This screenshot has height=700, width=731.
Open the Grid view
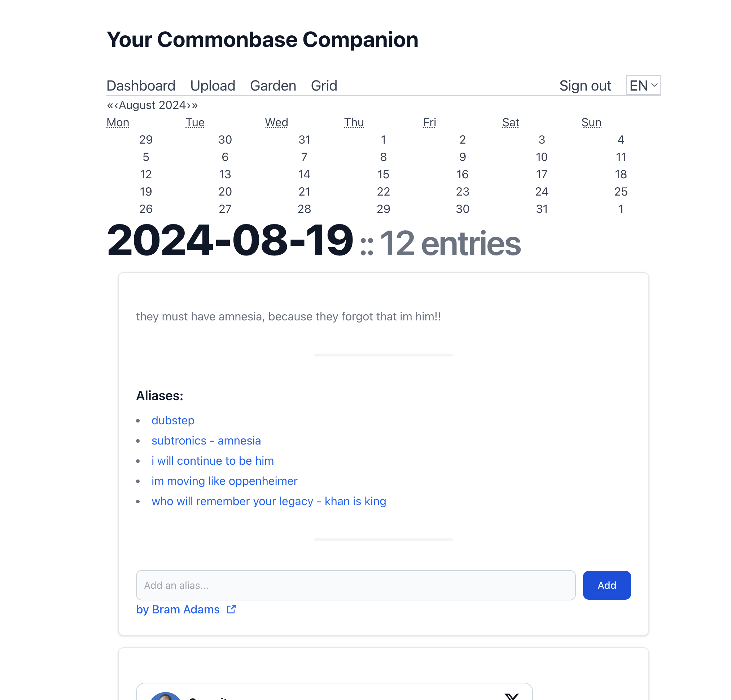click(x=324, y=86)
